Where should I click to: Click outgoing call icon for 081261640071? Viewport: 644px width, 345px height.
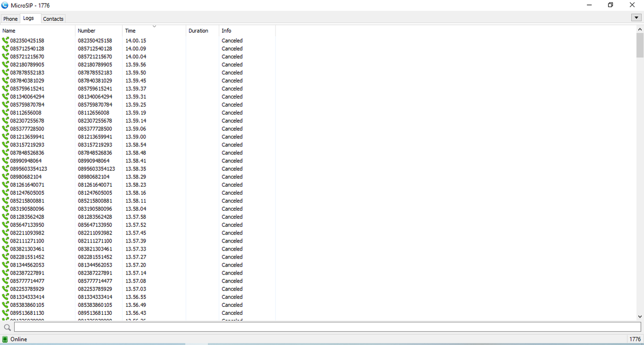coord(6,185)
